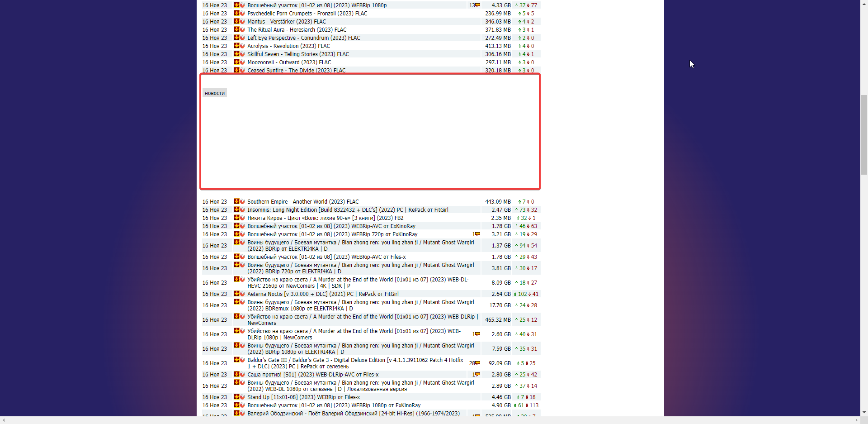868x424 pixels.
Task: Click magnet icon for Никита Киров FB2 row
Action: 242,218
